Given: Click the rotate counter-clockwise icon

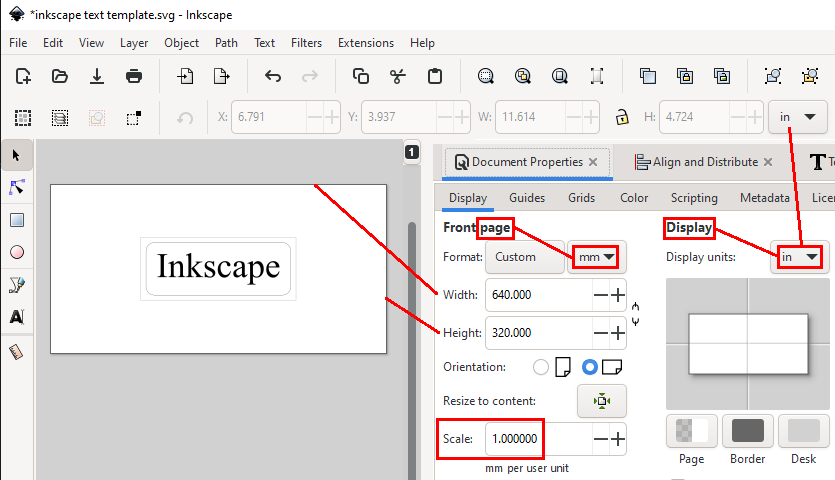Looking at the screenshot, I should click(x=185, y=117).
